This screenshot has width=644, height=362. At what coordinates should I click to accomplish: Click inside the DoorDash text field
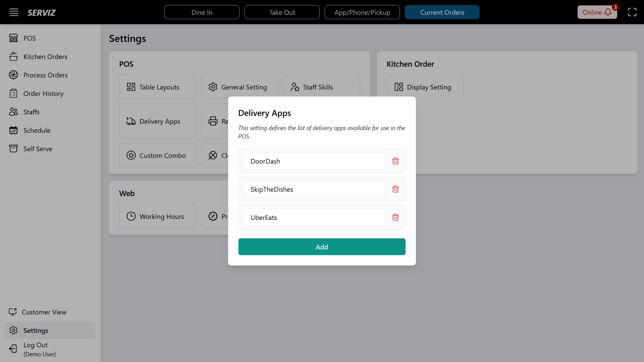[314, 161]
